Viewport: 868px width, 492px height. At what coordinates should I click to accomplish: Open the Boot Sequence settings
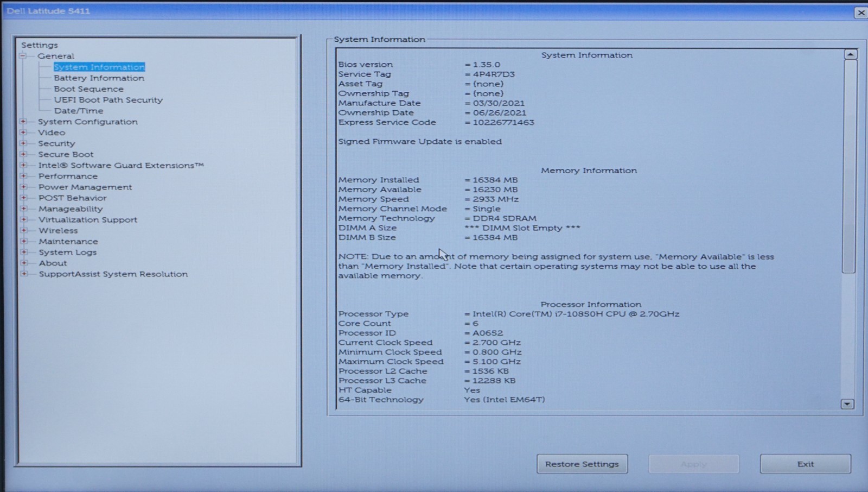pos(88,89)
